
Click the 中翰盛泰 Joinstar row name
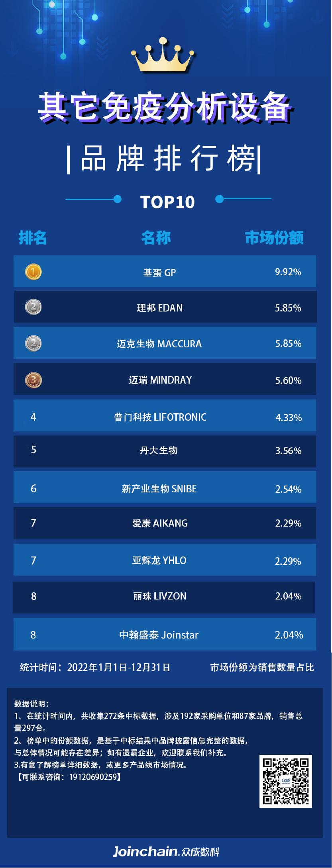click(159, 635)
